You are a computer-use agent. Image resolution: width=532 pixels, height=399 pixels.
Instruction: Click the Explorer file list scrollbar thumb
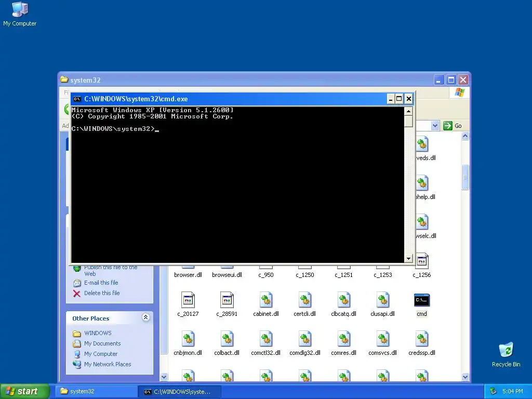point(465,178)
